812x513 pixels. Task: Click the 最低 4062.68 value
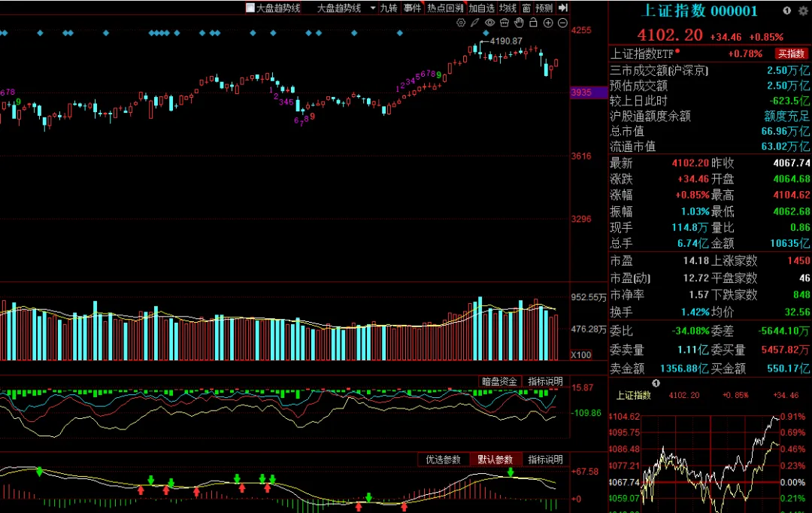coord(792,211)
